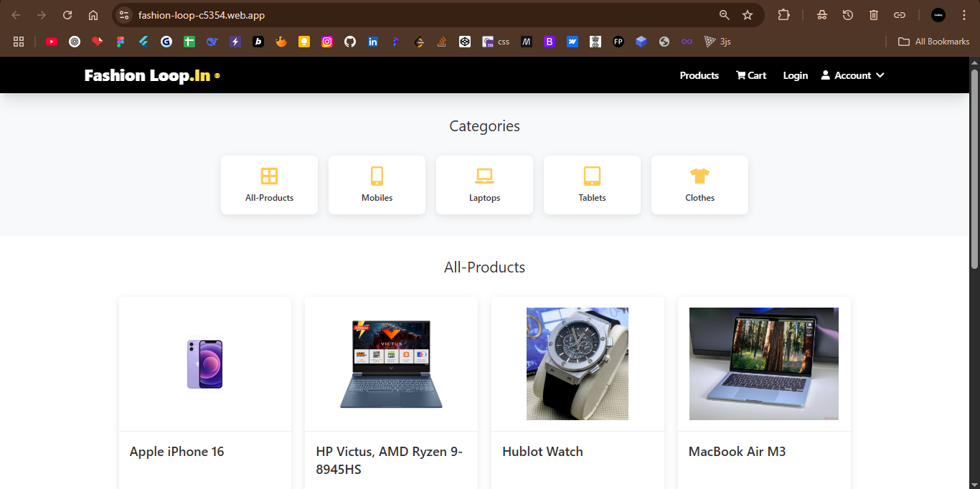Open the Apple iPhone 16 title
This screenshot has height=489, width=980.
177,452
